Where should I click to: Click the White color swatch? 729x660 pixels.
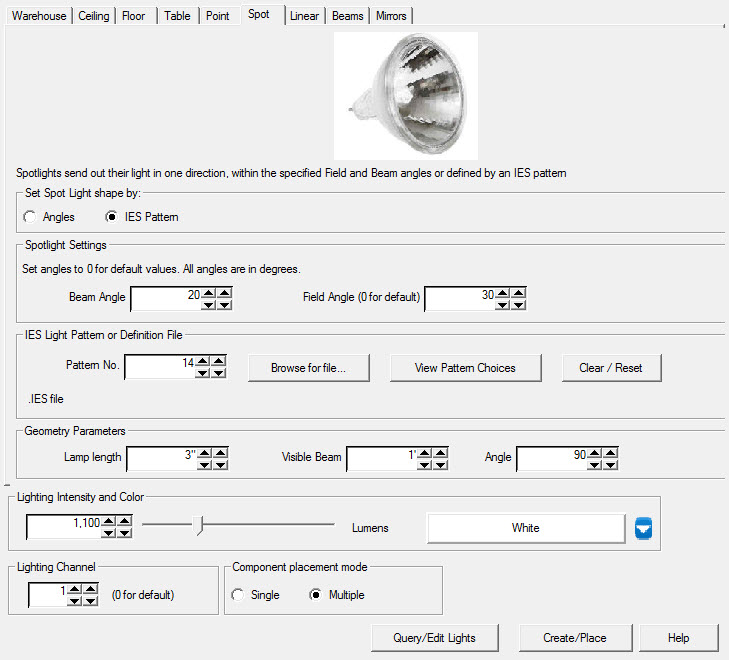coord(525,528)
